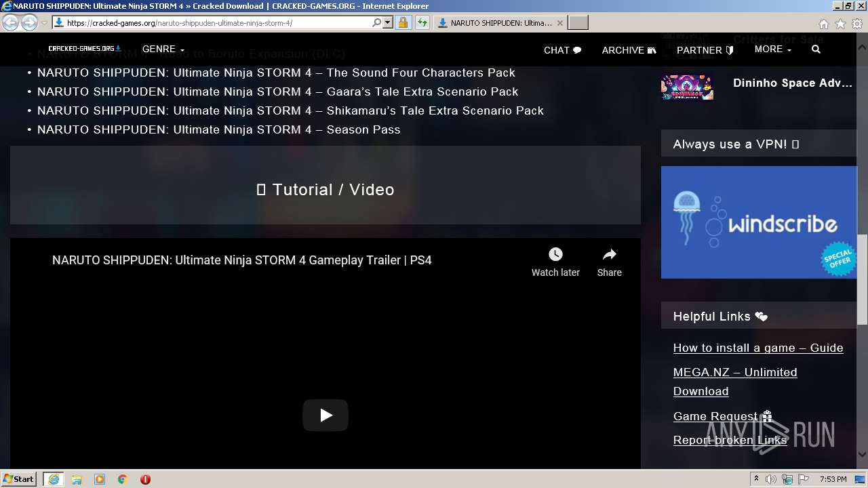Click Gaara's Tale Extra Scenario Pack entry
Viewport: 868px width, 488px height.
[277, 91]
